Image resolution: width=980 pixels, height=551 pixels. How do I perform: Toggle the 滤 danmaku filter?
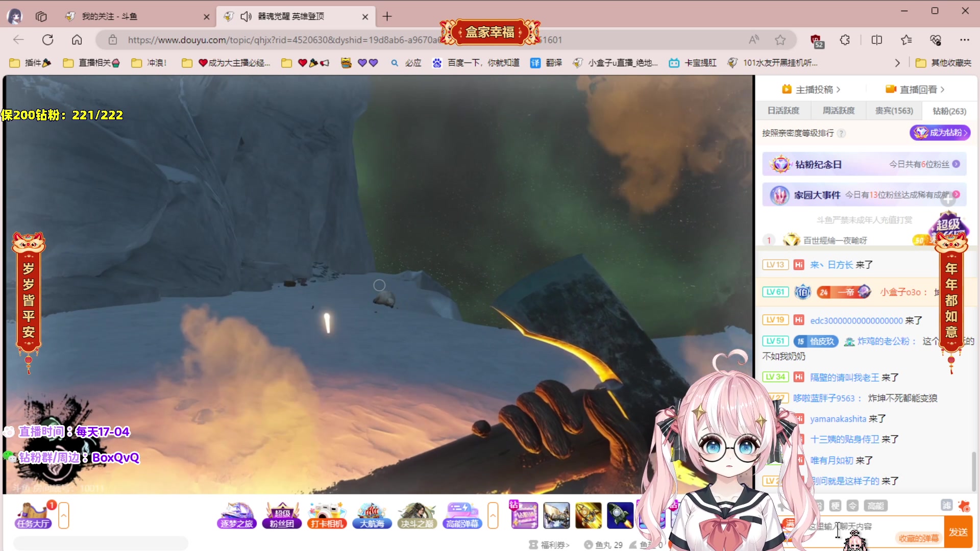click(x=947, y=506)
